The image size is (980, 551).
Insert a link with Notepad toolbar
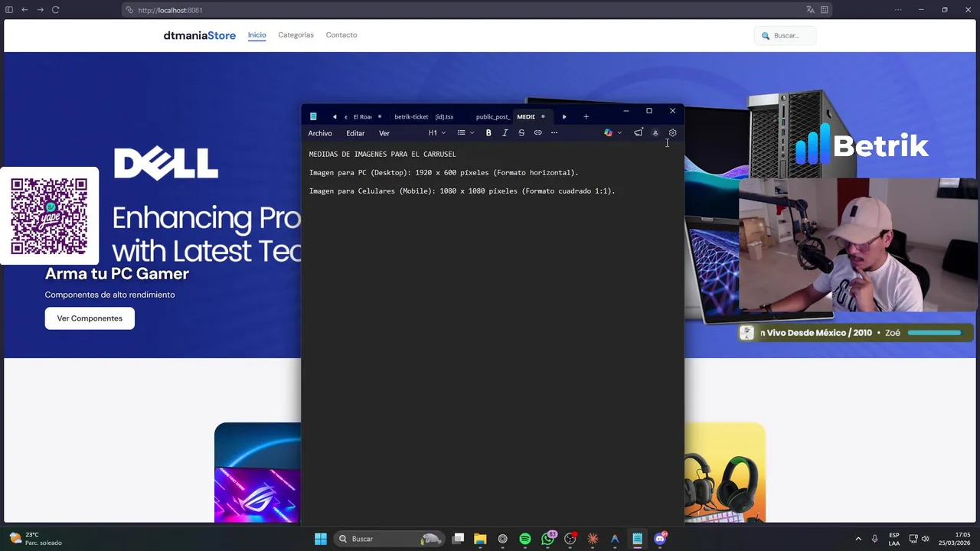pyautogui.click(x=538, y=133)
